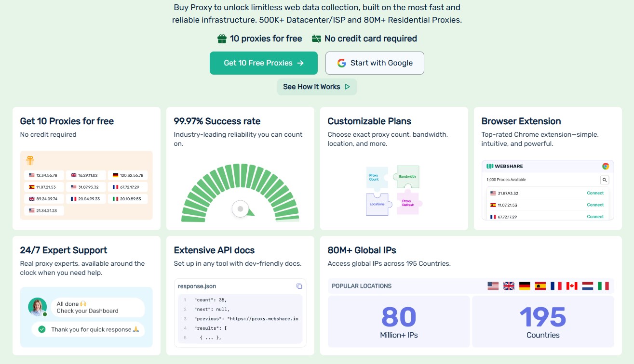The image size is (634, 364).
Task: Select the Canada flag in Popular Locations
Action: point(571,286)
